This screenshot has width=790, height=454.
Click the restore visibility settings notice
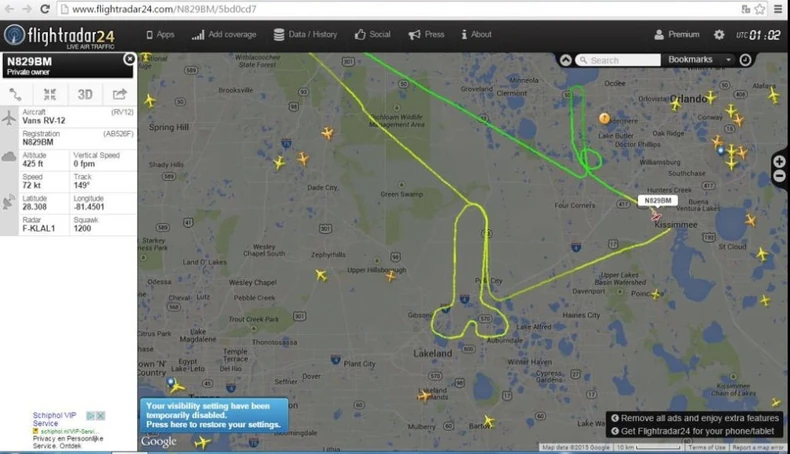[x=214, y=415]
